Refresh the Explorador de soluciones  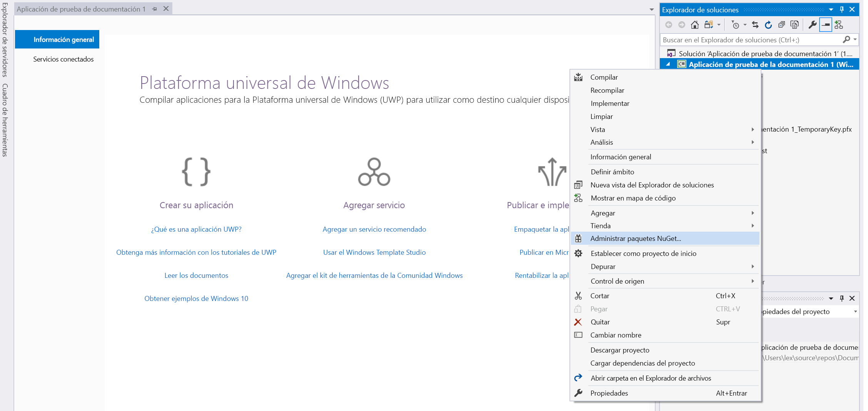[768, 24]
